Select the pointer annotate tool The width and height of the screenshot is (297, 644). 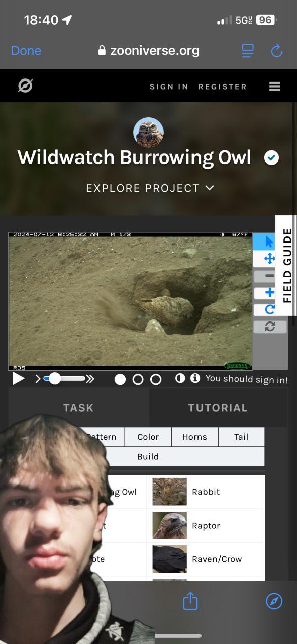point(269,242)
